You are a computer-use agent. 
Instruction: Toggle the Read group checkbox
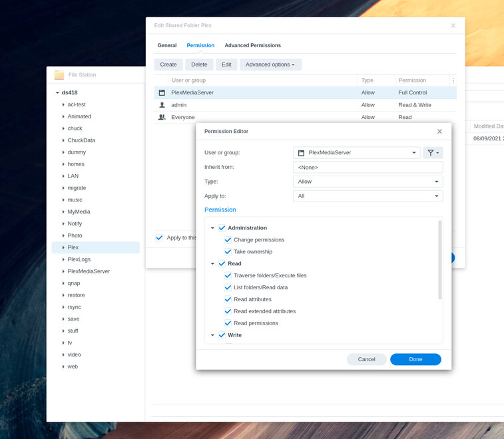[x=222, y=263]
